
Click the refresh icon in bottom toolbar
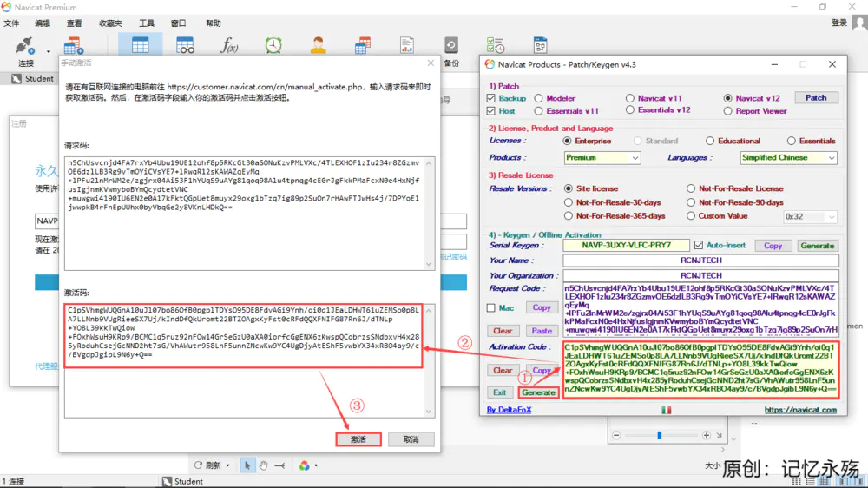(198, 465)
